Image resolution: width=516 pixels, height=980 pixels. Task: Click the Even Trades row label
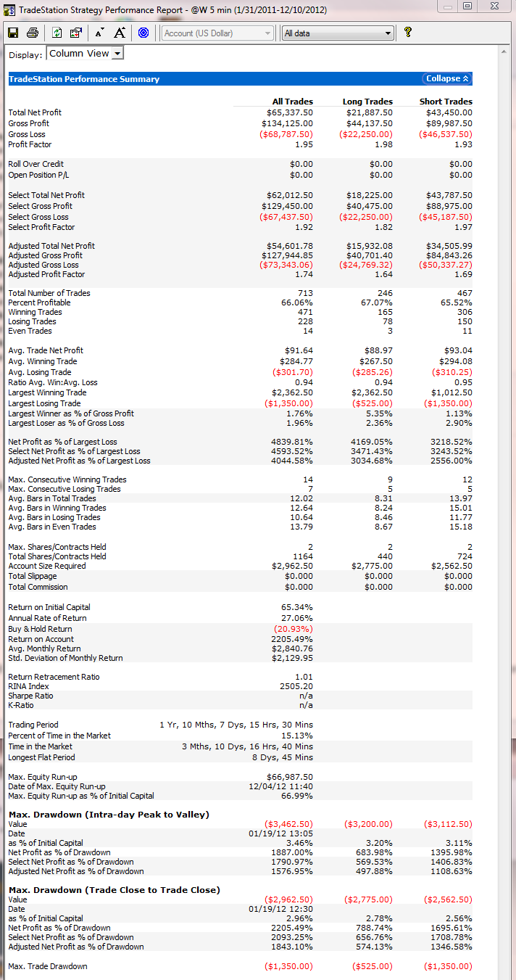(x=30, y=331)
